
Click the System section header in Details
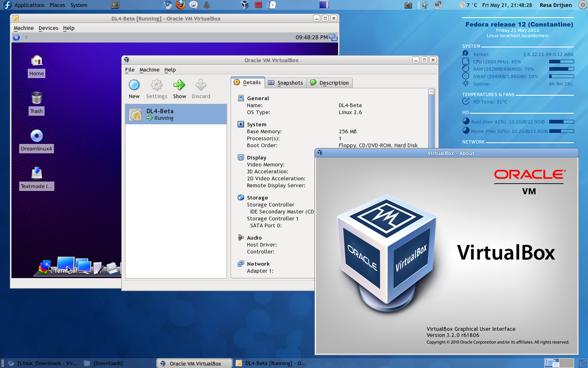[x=256, y=125]
